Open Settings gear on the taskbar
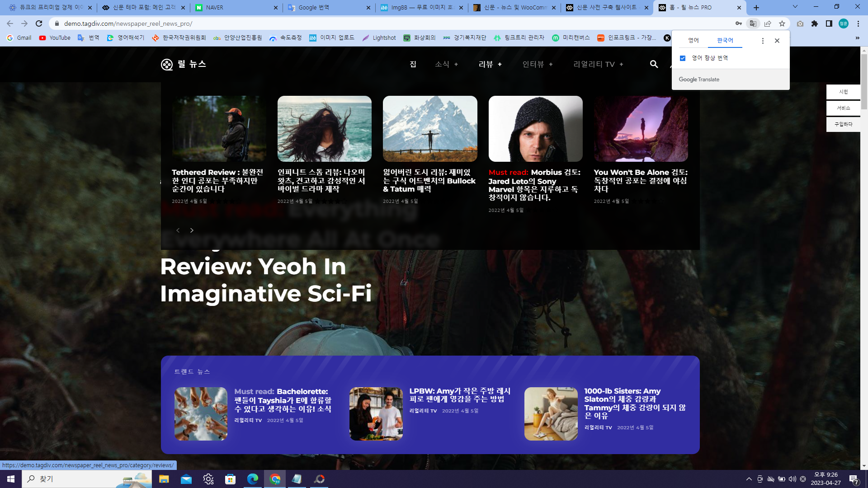 208,479
